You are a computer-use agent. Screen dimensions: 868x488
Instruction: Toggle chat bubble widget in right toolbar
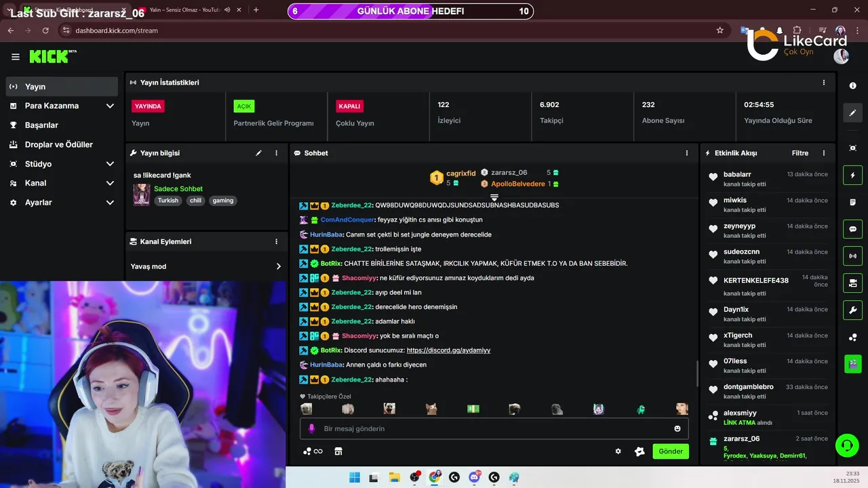[852, 229]
